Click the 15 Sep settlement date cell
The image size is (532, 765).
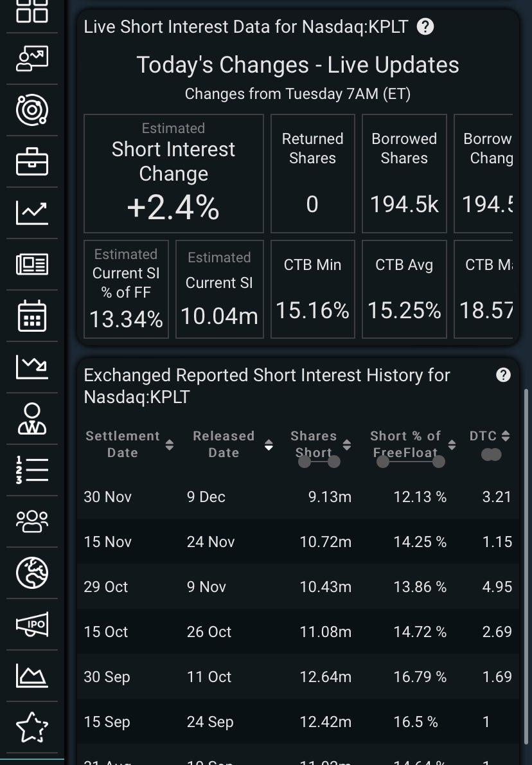(107, 721)
